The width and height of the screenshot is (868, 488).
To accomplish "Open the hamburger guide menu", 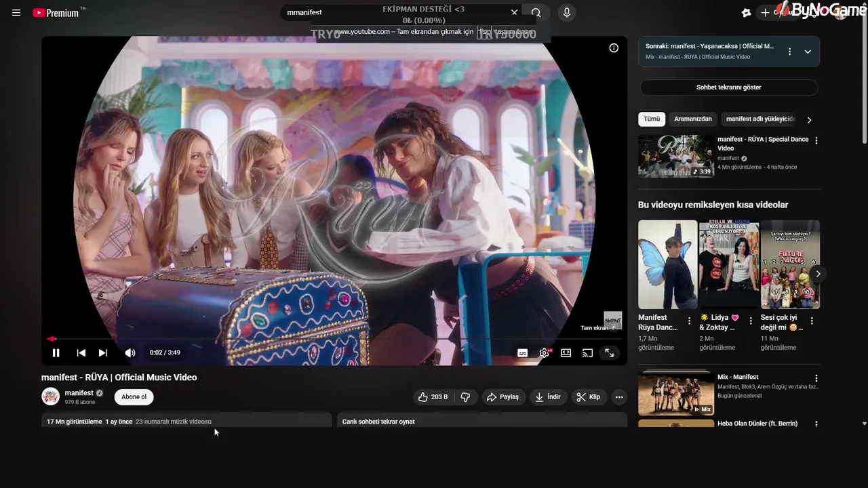I will click(x=16, y=12).
